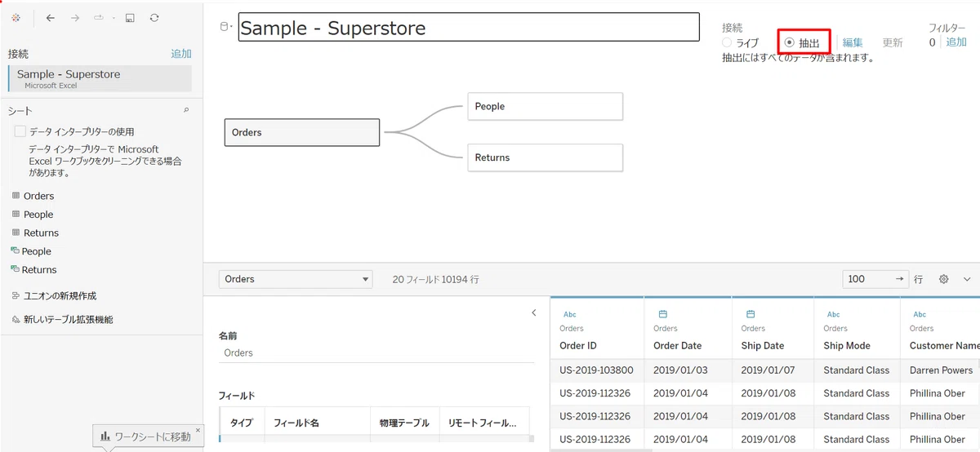980x452 pixels.
Task: Click the bar chart icon in ワークシートに移動
Action: [105, 436]
